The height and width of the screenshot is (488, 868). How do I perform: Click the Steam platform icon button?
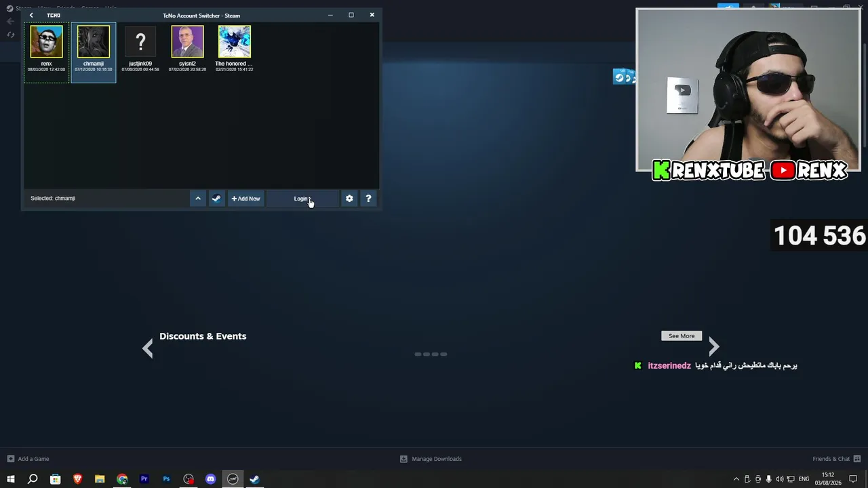tap(216, 199)
